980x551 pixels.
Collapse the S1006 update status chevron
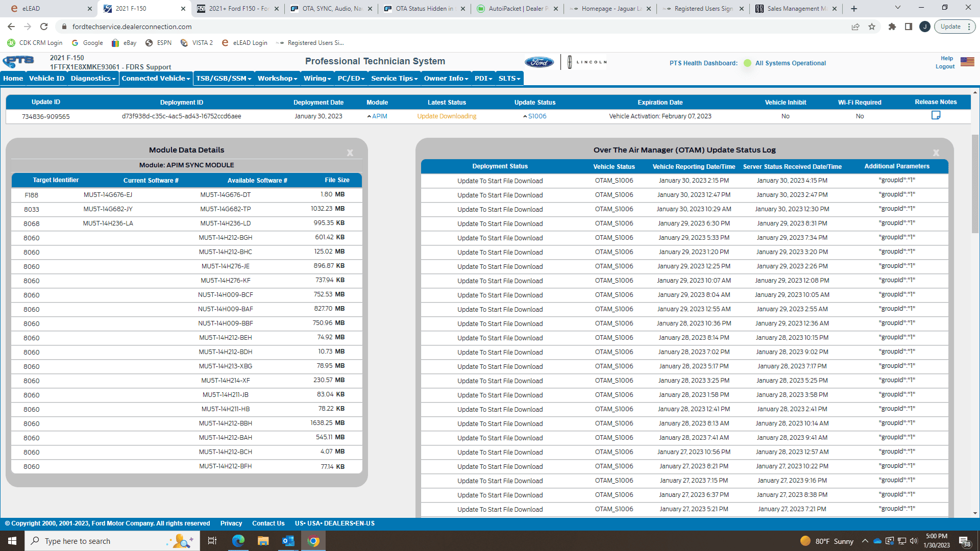click(526, 116)
